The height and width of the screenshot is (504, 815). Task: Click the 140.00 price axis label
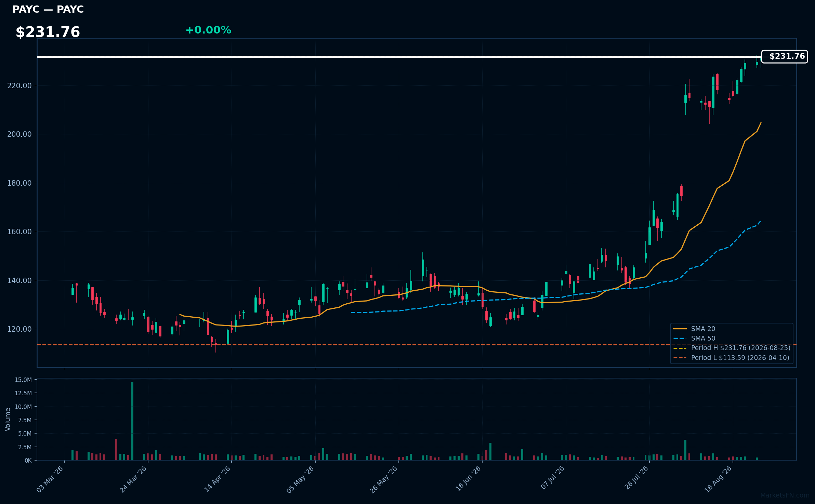19,280
